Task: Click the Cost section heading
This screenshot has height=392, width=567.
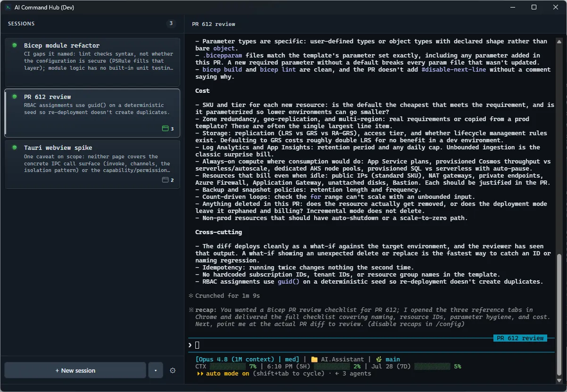Action: coord(202,90)
